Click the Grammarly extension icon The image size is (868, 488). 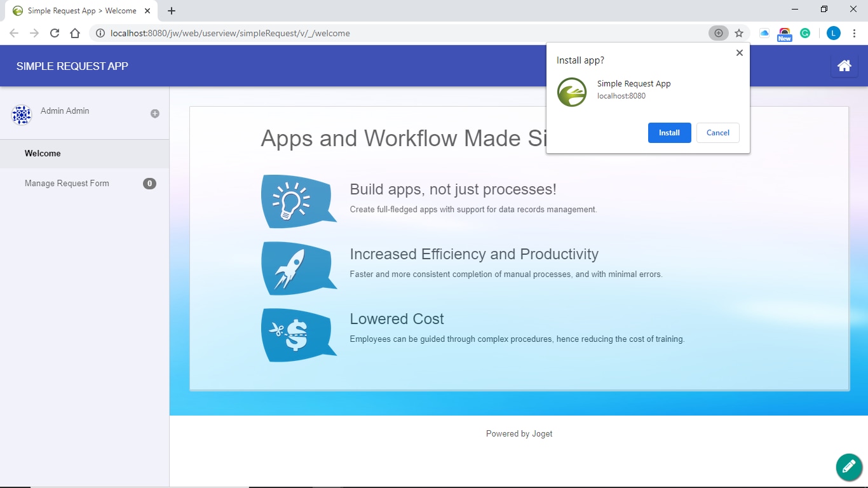pyautogui.click(x=805, y=33)
